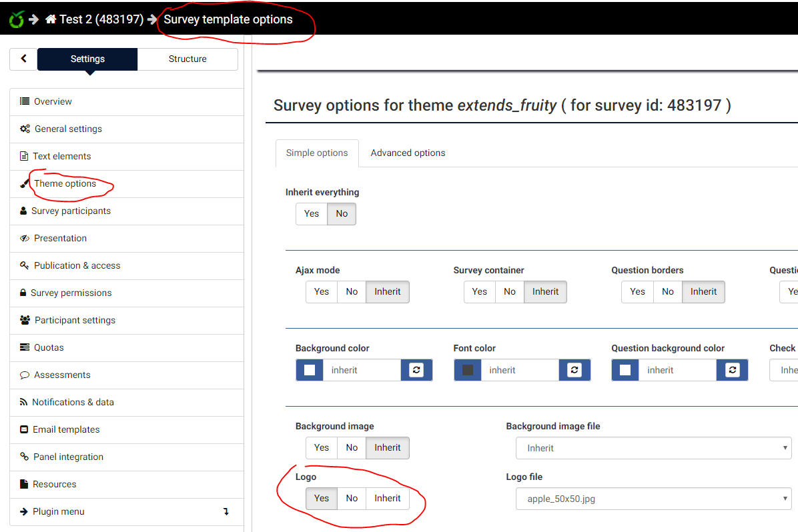
Task: Switch to the Structure tab
Action: tap(187, 59)
